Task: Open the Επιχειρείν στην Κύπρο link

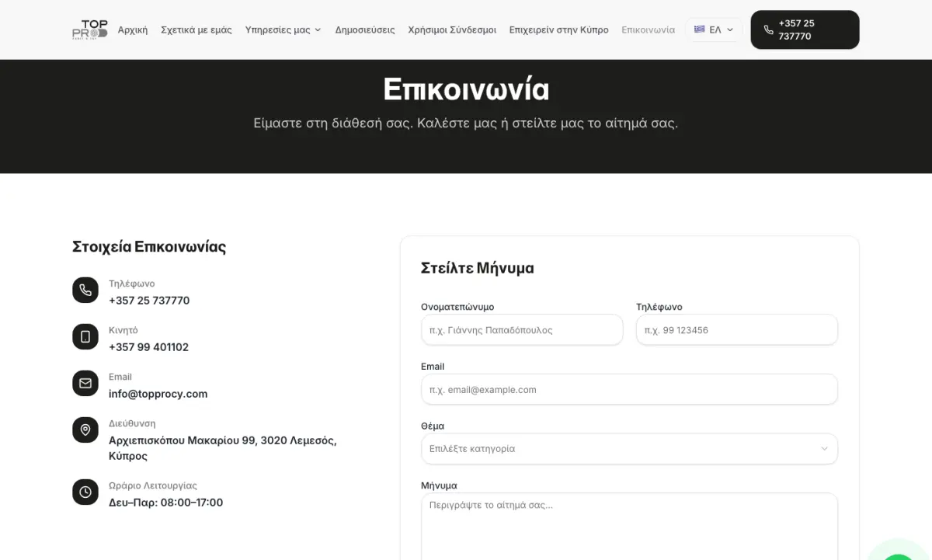Action: point(559,30)
